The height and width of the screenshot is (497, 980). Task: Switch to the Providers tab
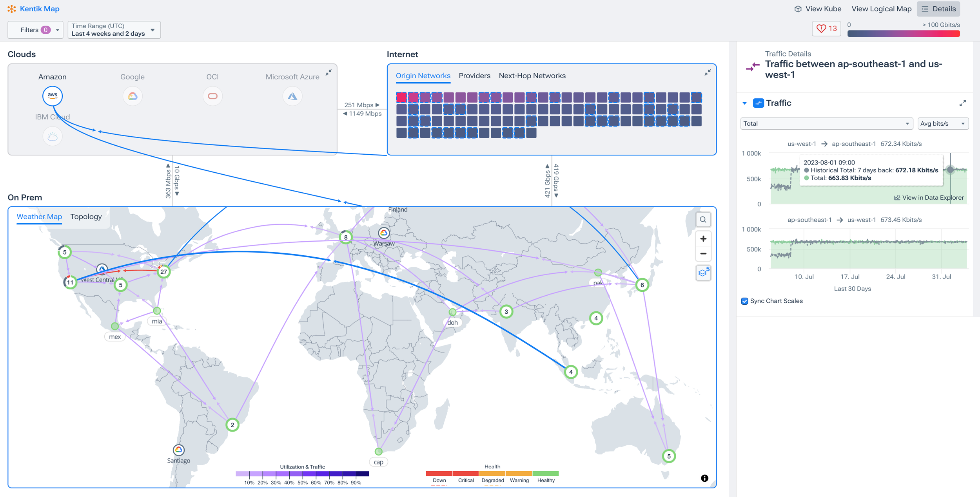[x=474, y=76]
